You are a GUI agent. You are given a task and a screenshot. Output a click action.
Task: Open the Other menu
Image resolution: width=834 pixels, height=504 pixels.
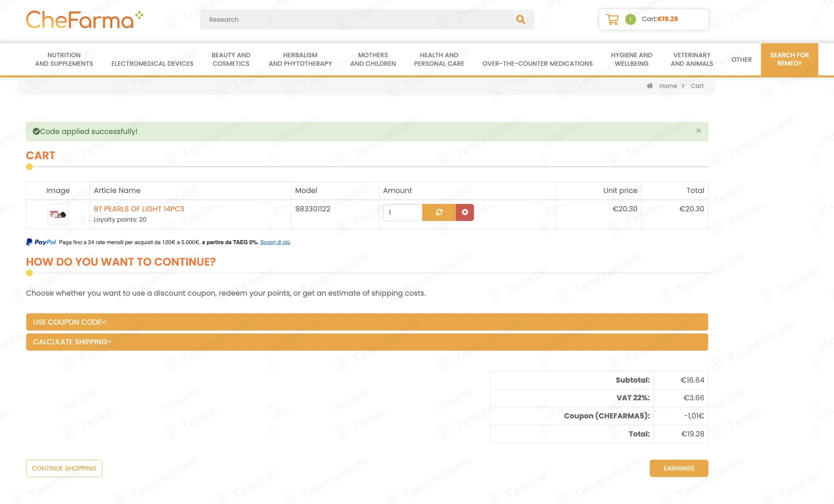(742, 60)
